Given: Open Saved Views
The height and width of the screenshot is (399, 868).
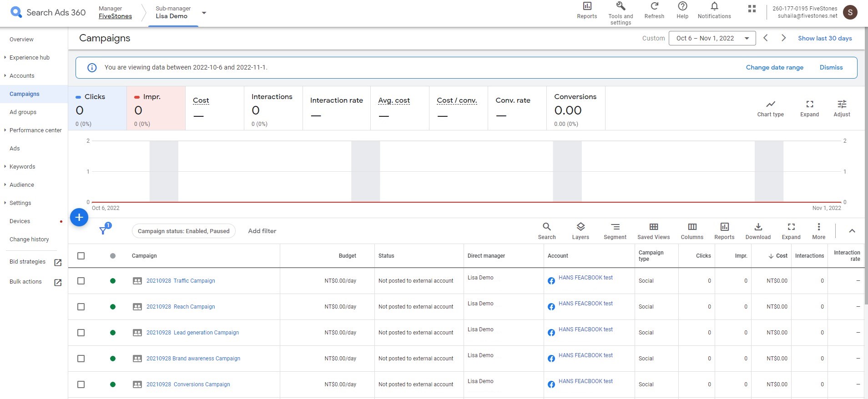Looking at the screenshot, I should click(x=654, y=231).
